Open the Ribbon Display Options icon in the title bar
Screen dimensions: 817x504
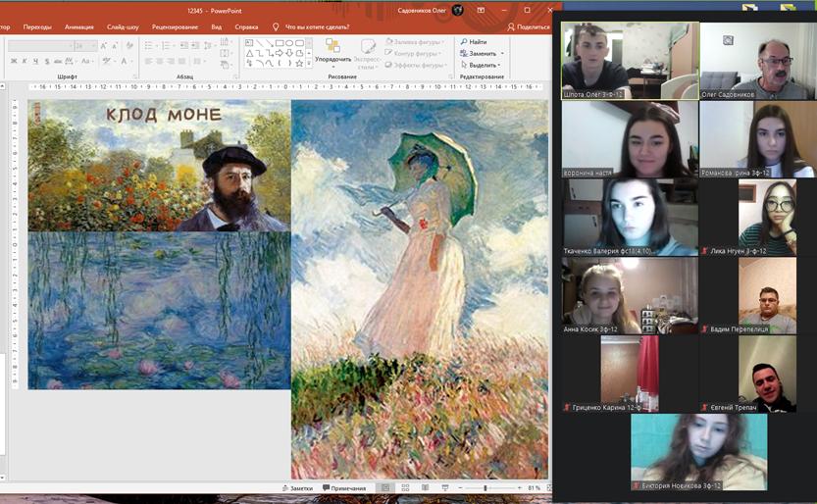(481, 10)
